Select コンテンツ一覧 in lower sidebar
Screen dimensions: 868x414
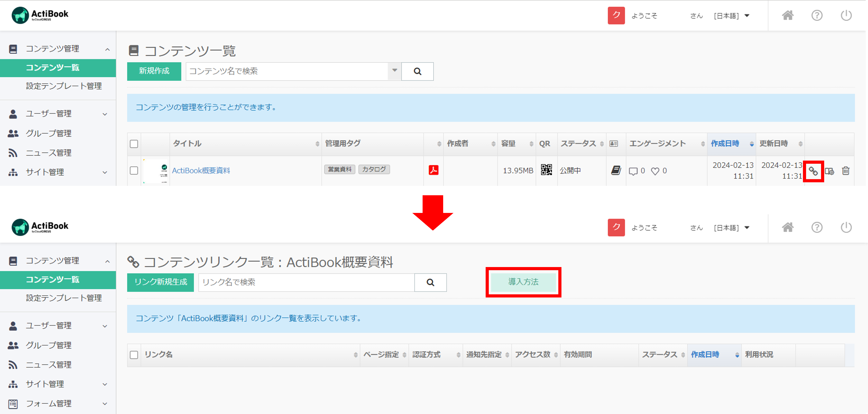point(58,280)
